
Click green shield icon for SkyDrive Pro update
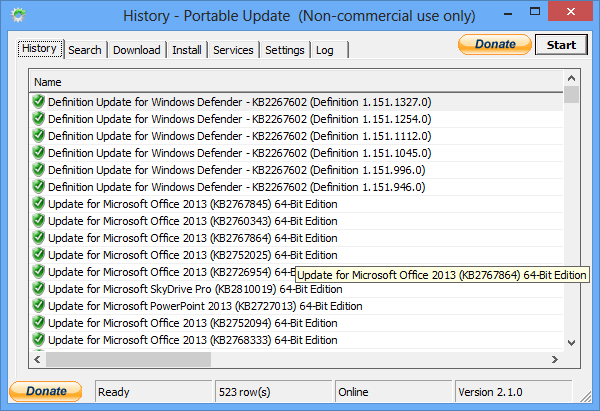tap(39, 289)
